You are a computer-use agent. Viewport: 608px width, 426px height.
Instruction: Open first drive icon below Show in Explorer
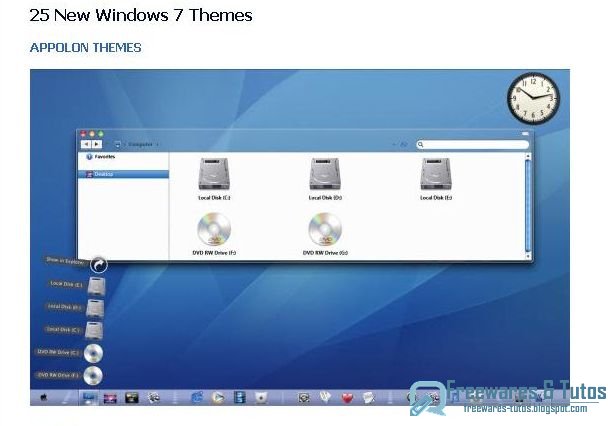(x=96, y=286)
